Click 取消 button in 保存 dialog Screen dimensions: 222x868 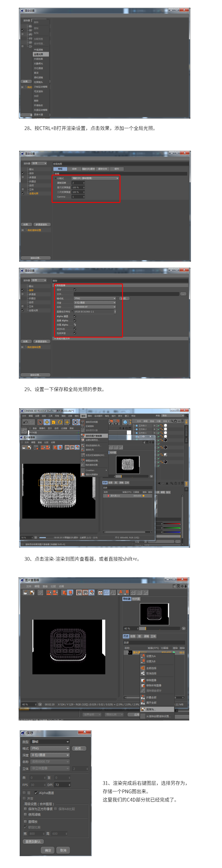(63, 850)
